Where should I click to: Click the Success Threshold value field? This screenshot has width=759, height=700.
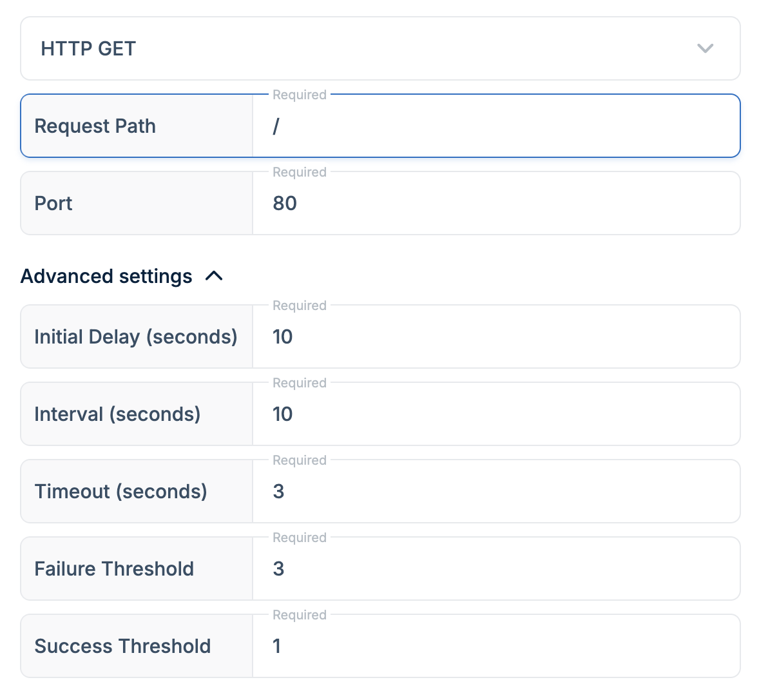(x=496, y=647)
